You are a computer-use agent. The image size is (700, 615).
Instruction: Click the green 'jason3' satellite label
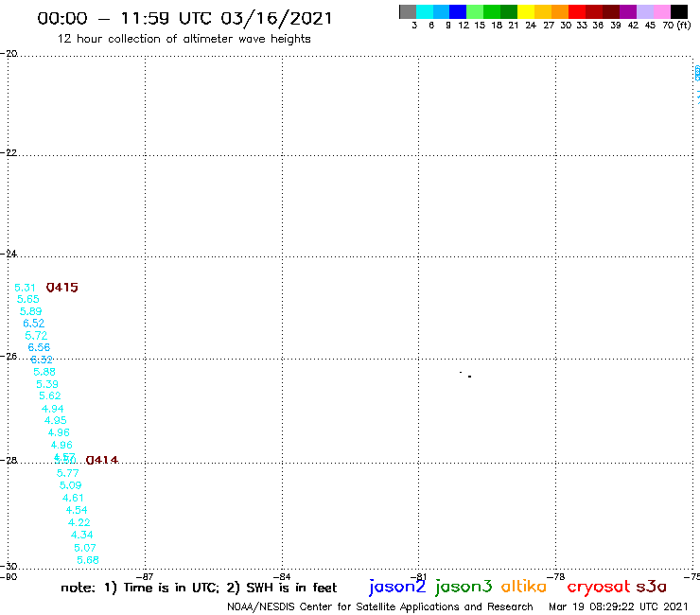(x=464, y=587)
